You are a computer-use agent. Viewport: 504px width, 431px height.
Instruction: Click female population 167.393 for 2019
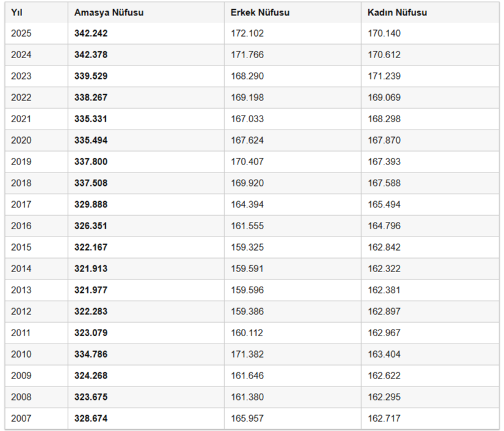pos(384,161)
